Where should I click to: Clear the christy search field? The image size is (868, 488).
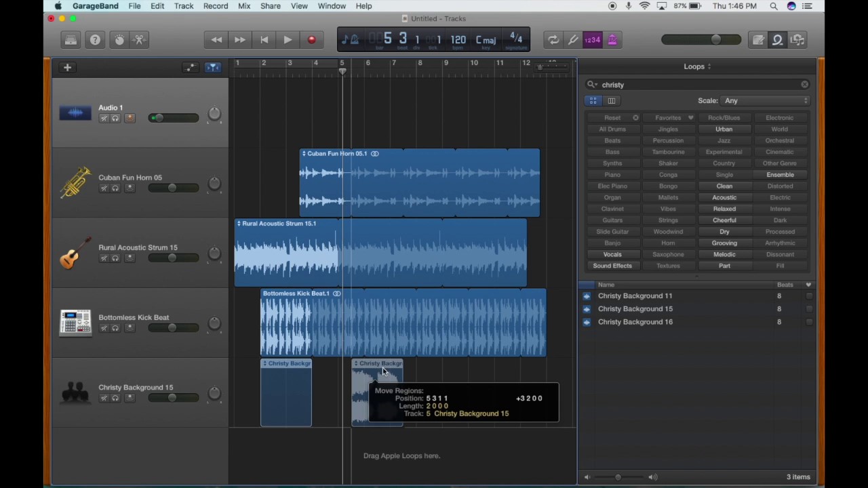[804, 85]
